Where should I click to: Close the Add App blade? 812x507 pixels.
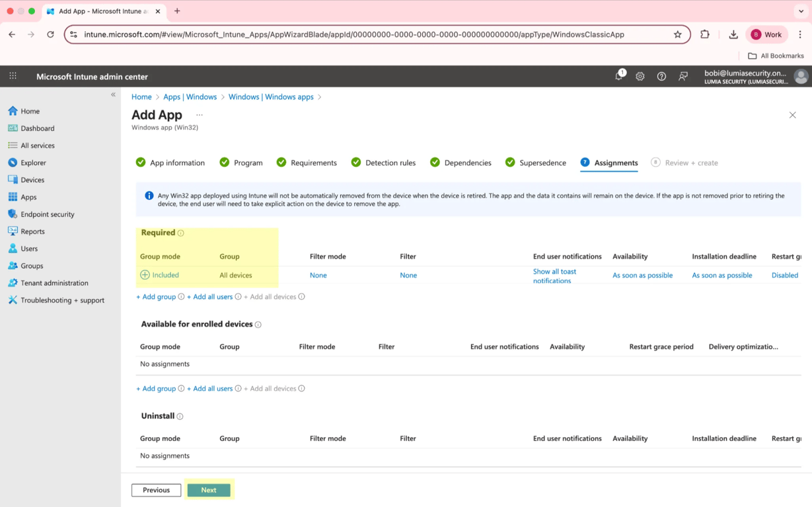(792, 115)
